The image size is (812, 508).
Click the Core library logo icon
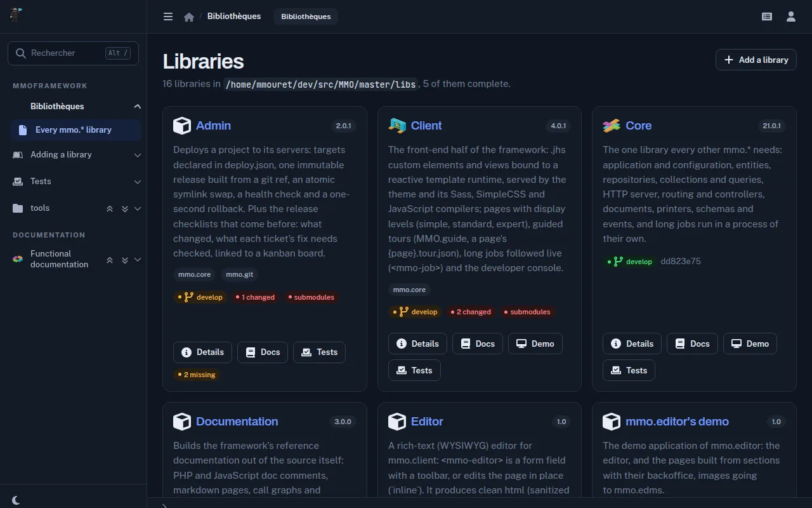pos(612,126)
